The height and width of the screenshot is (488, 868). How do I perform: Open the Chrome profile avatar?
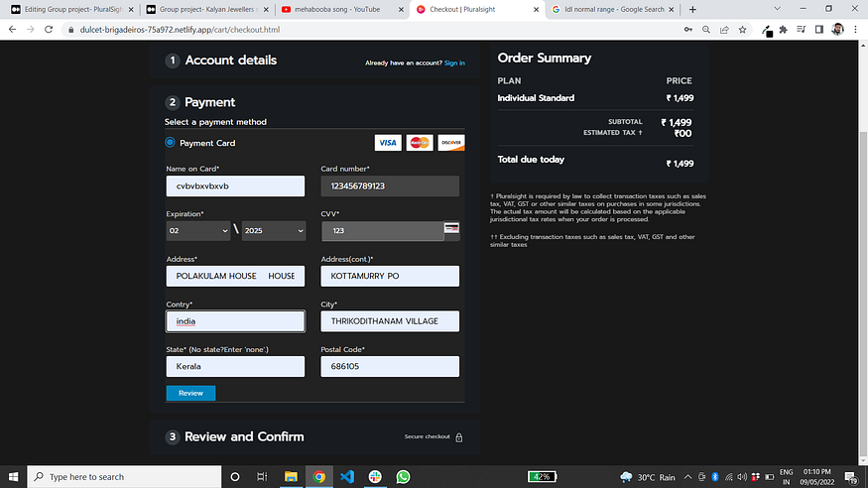pos(837,30)
